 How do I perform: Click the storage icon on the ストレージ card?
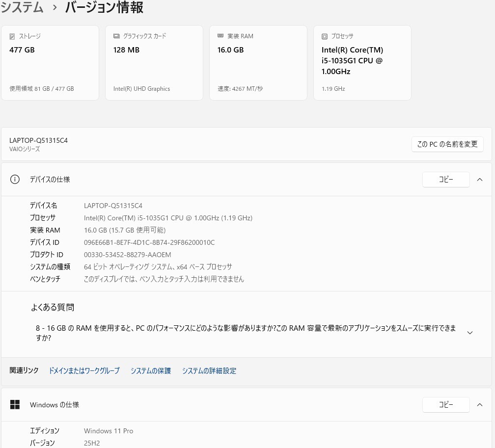point(12,36)
